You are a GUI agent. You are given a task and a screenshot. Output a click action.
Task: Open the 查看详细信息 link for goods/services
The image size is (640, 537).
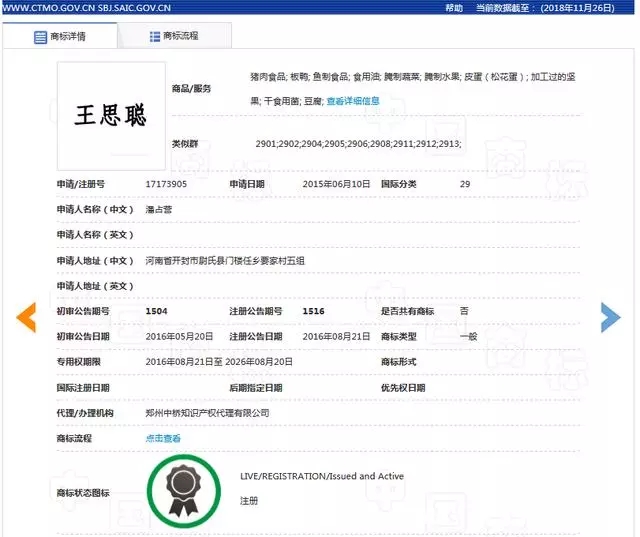[353, 101]
